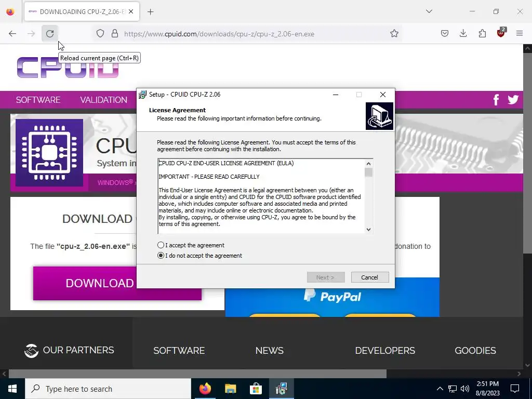The image size is (532, 399).
Task: Click the CPUID logo on the webpage
Action: (68, 68)
